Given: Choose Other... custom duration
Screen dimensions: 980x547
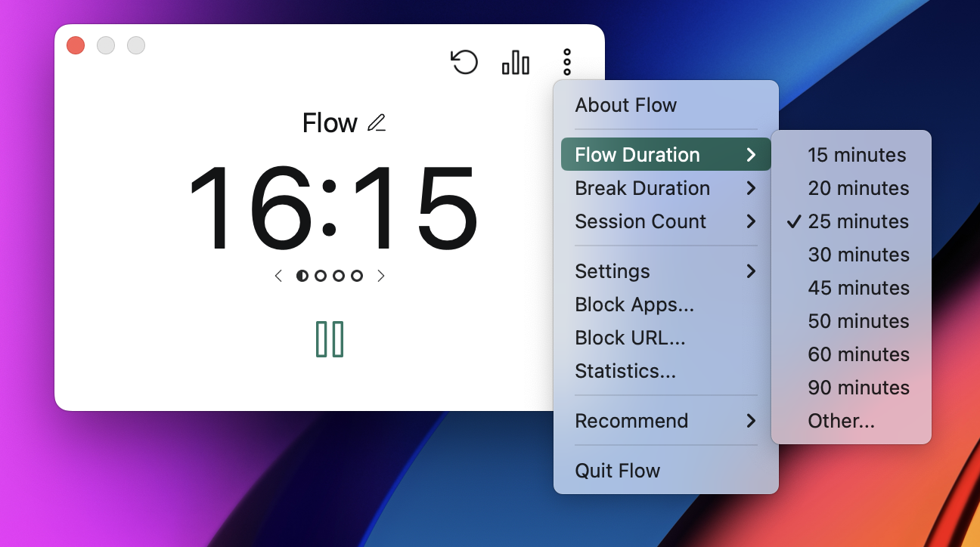Looking at the screenshot, I should click(x=851, y=421).
